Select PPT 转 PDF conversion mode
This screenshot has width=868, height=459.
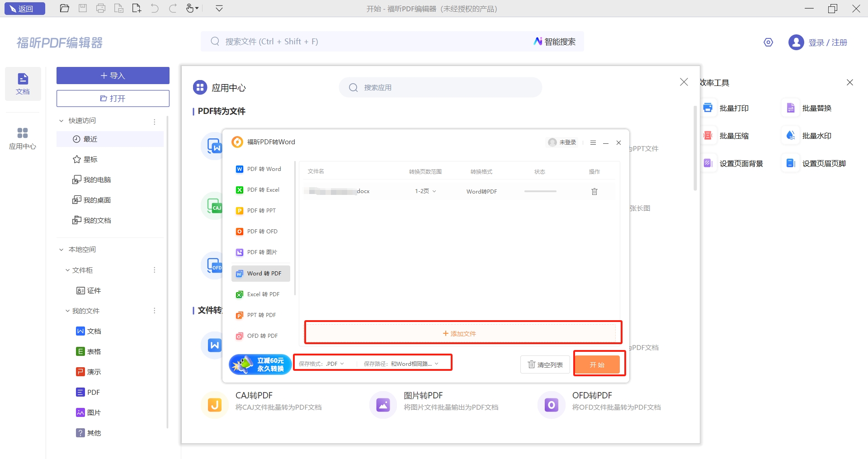pyautogui.click(x=261, y=315)
